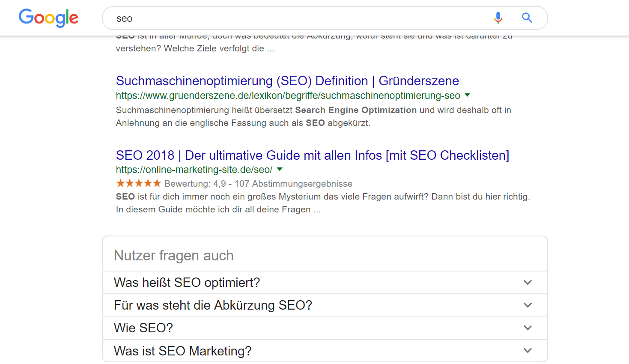629x364 pixels.
Task: Open the 'SEO 2018' ultimate guide result
Action: [x=312, y=155]
